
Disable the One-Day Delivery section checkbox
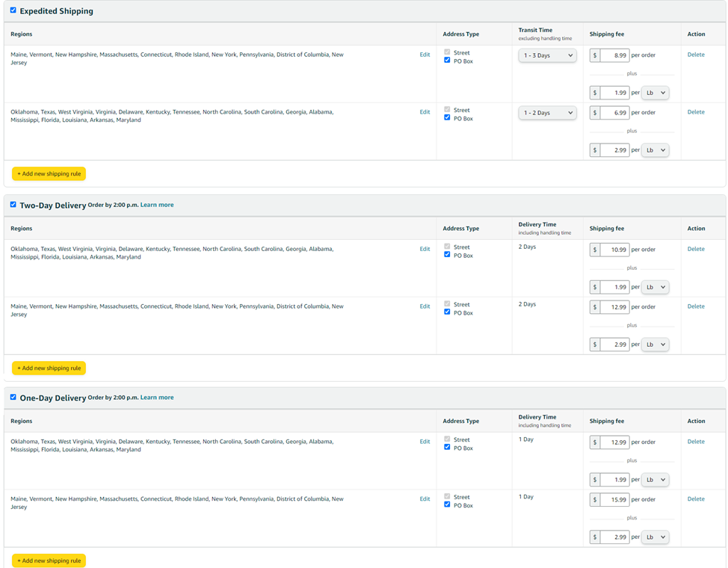[13, 397]
